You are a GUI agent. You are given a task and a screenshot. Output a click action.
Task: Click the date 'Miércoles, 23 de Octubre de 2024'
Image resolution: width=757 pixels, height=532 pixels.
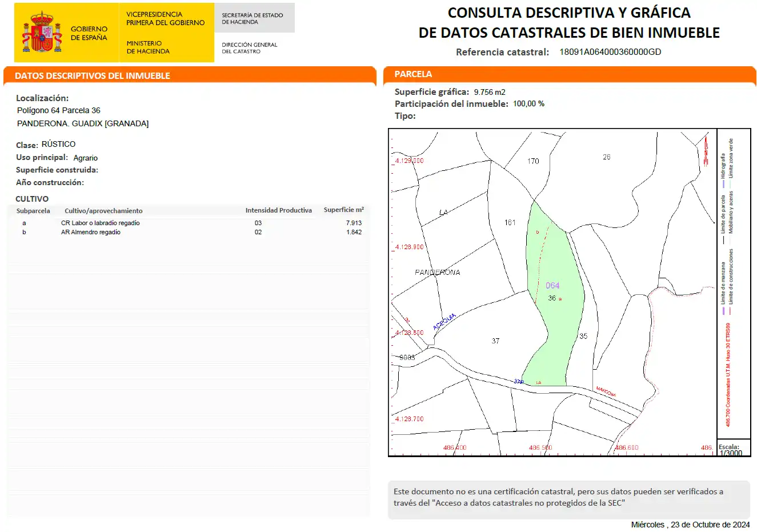[690, 525]
